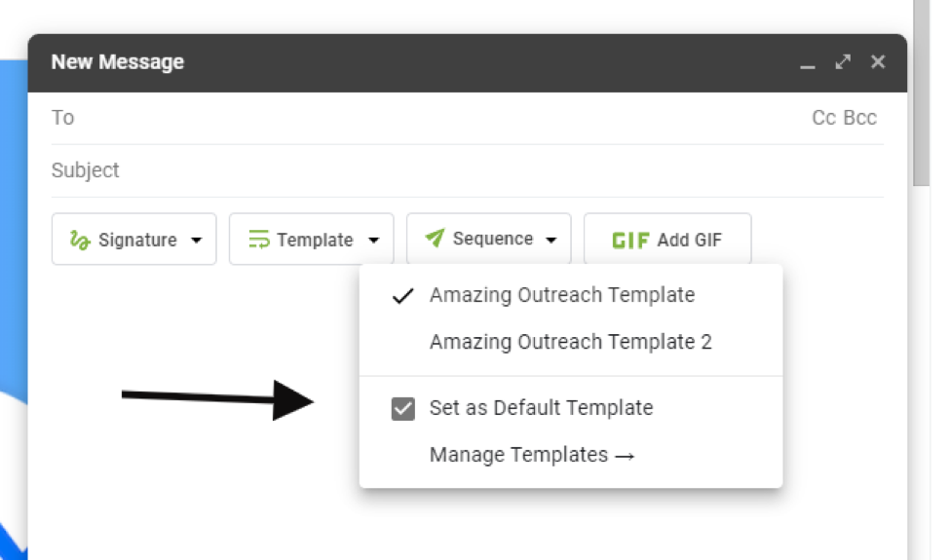Click the Template wrap-lines icon

pyautogui.click(x=259, y=240)
